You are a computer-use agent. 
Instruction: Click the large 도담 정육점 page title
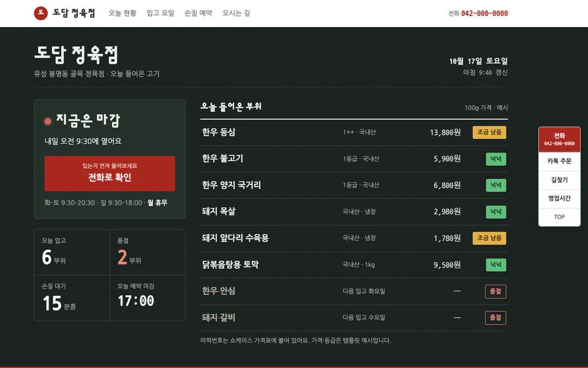77,55
